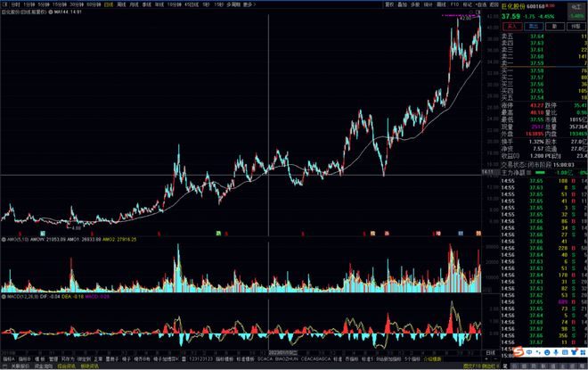Open the 多周期 multi-period view
Viewport: 588px width, 370px height.
[x=233, y=4]
